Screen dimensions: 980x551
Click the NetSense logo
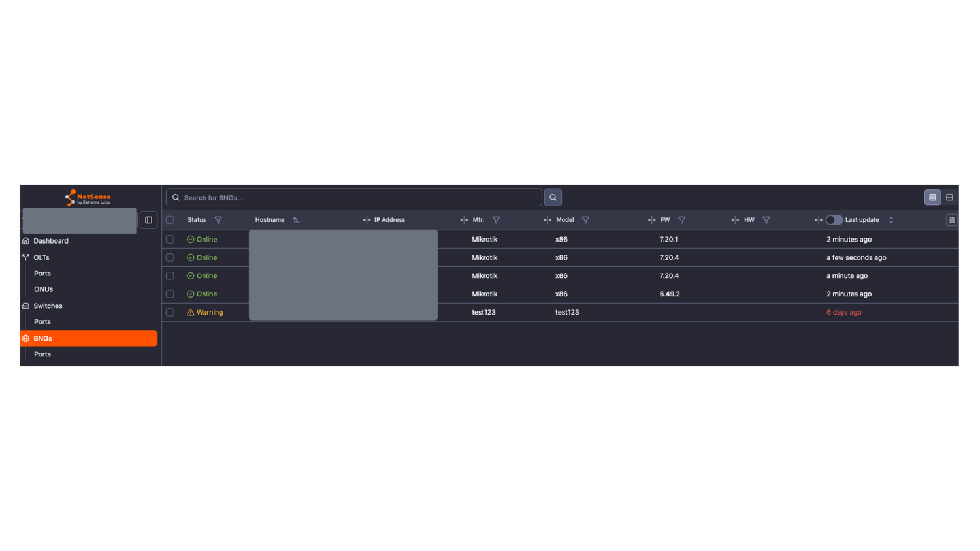pyautogui.click(x=88, y=198)
